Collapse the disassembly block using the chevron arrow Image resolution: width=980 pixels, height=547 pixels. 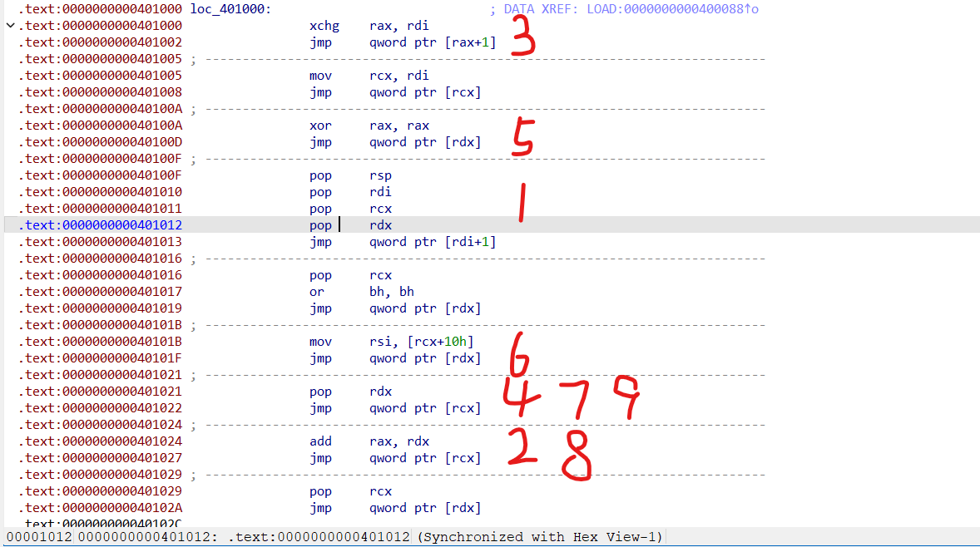pos(8,25)
